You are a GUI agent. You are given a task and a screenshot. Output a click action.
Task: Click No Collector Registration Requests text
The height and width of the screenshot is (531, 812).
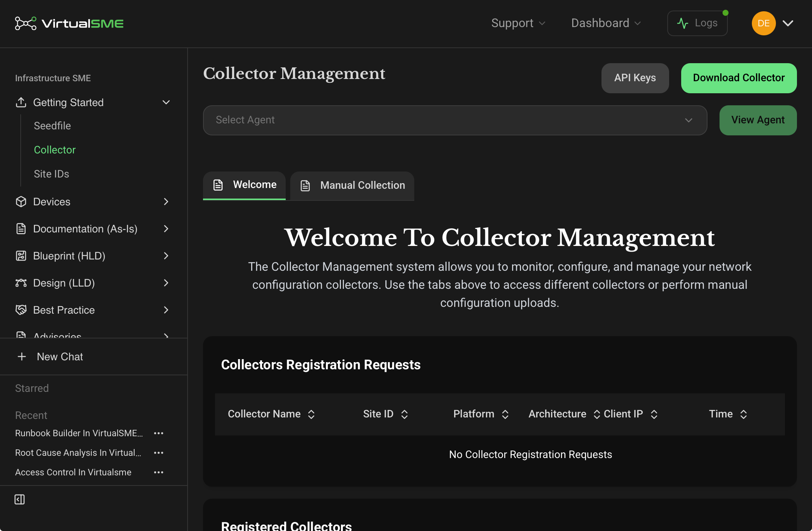click(x=530, y=454)
